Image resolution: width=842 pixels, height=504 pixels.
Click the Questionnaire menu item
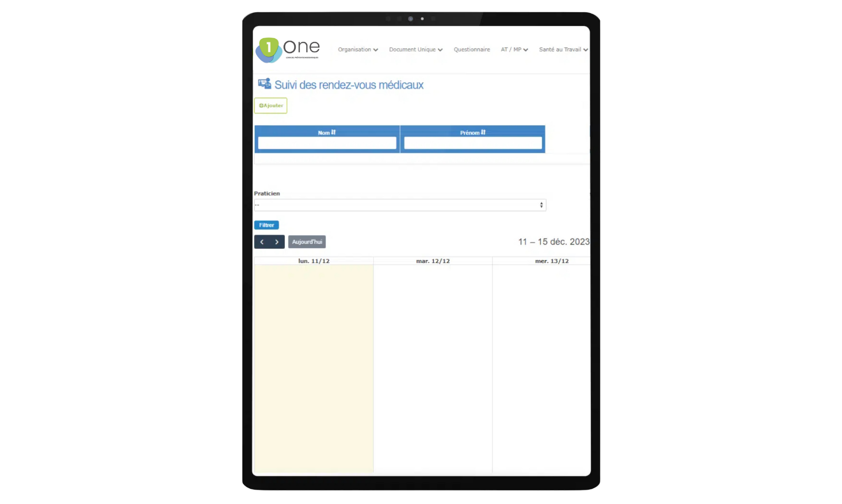(x=472, y=49)
